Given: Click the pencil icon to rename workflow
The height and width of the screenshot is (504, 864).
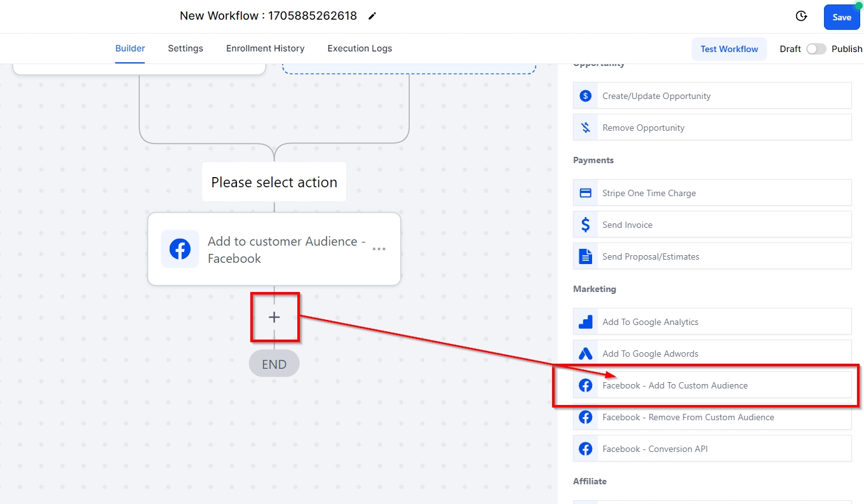Looking at the screenshot, I should coord(372,16).
